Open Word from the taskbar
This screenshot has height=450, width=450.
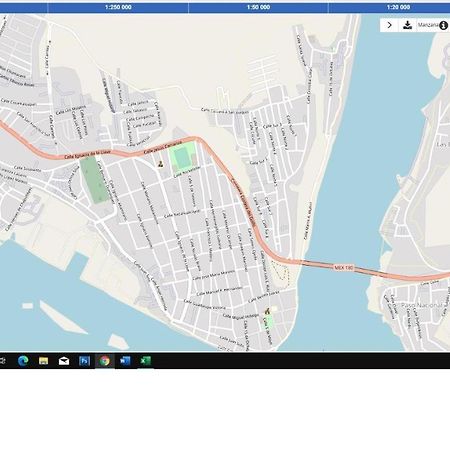pyautogui.click(x=125, y=361)
